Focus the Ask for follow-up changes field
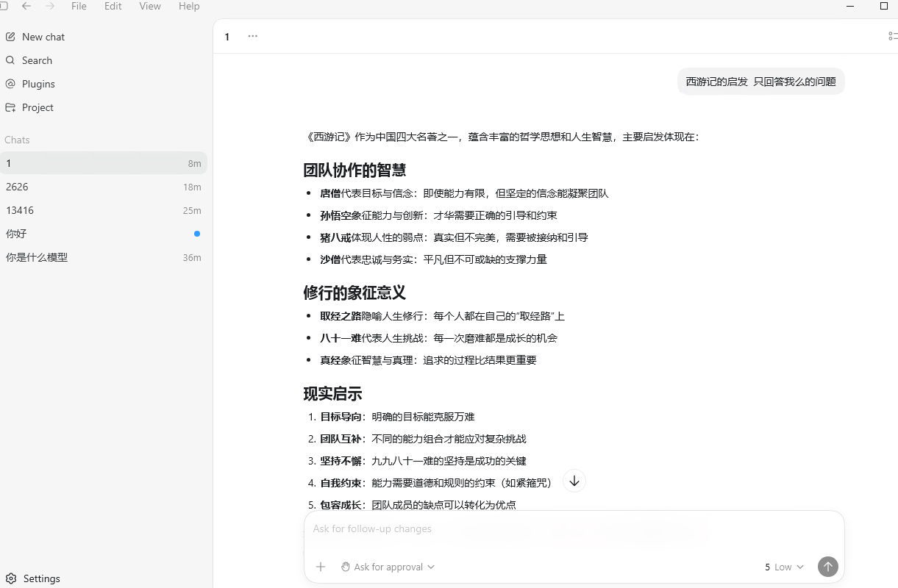The image size is (898, 588). [574, 528]
